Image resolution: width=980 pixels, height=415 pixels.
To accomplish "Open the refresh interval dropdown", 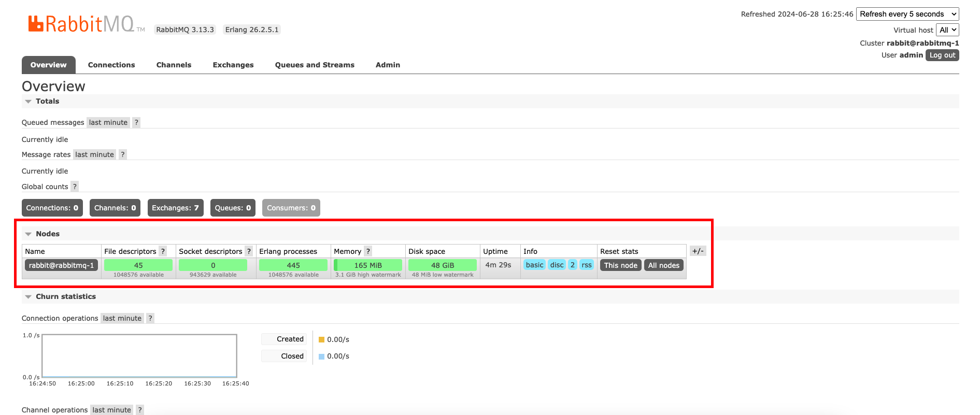I will point(907,14).
